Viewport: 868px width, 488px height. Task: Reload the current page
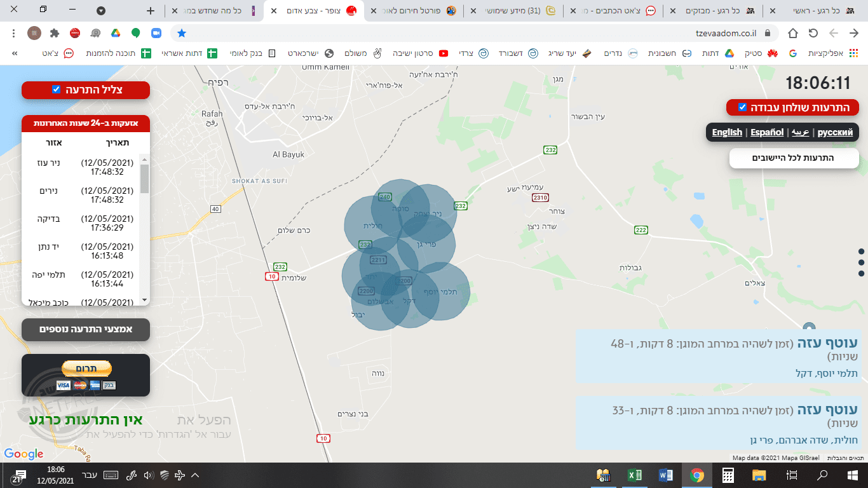coord(813,33)
